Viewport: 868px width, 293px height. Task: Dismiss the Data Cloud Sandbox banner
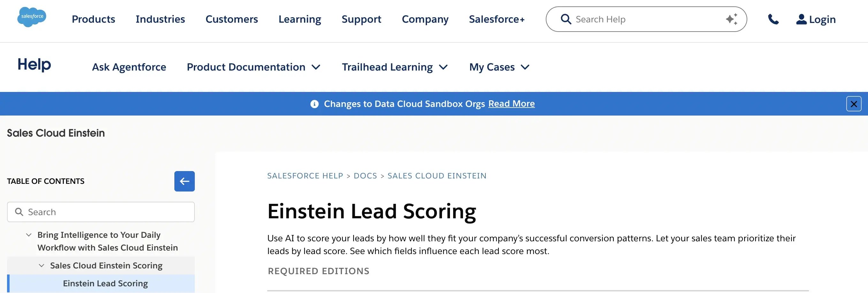854,104
